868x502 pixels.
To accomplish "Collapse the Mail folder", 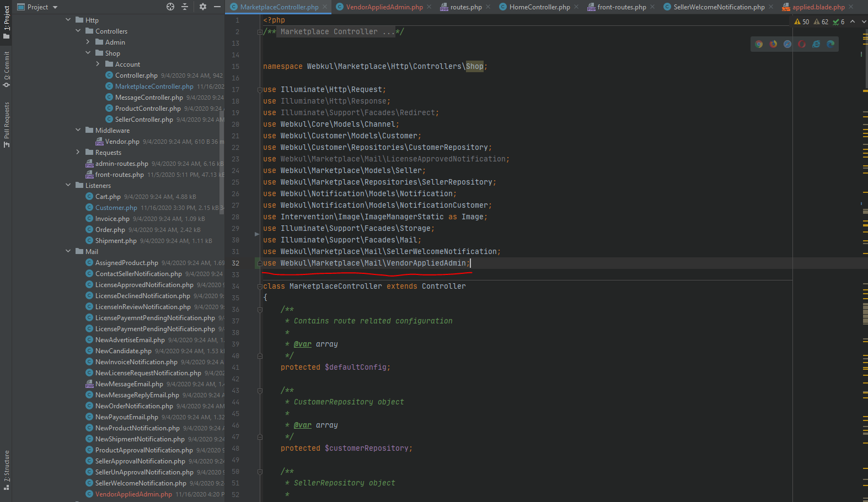I will pos(68,251).
